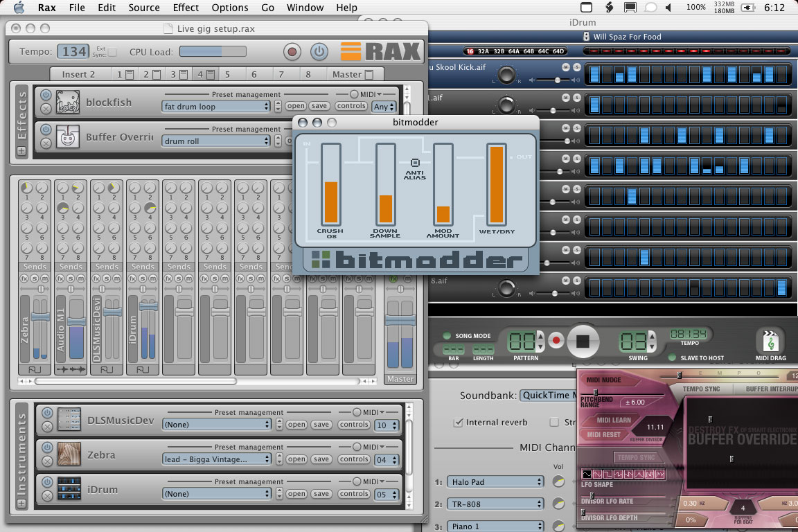The image size is (798, 532).
Task: Mute the iDrum mixer channel
Action: point(153,278)
